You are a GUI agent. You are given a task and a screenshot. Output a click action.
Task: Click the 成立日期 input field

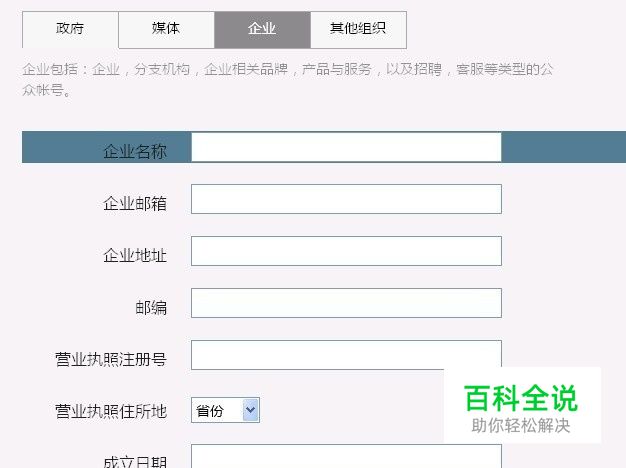pyautogui.click(x=346, y=456)
